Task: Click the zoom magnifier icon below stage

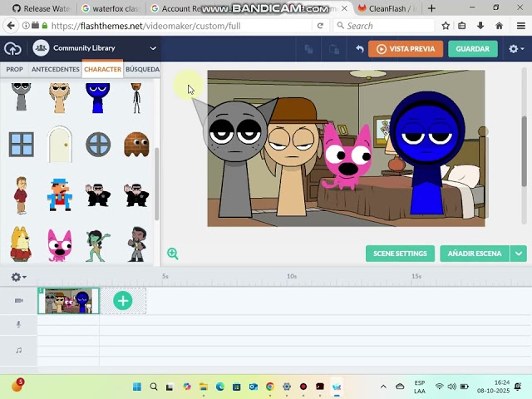Action: 172,254
